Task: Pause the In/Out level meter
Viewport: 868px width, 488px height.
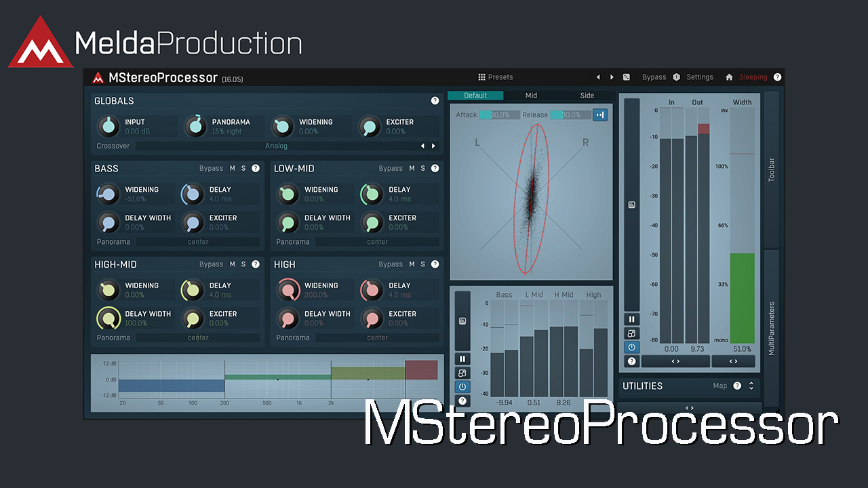Action: (x=631, y=319)
